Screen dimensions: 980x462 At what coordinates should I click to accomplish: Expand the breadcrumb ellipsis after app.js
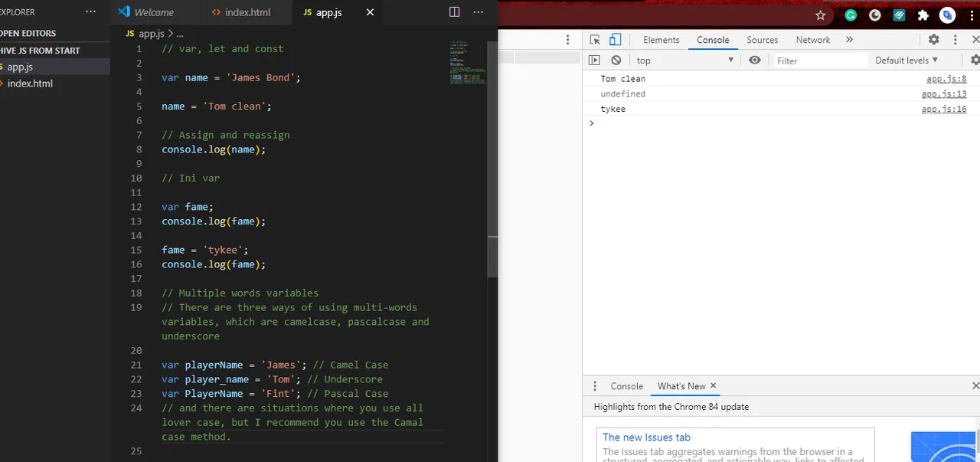click(180, 34)
